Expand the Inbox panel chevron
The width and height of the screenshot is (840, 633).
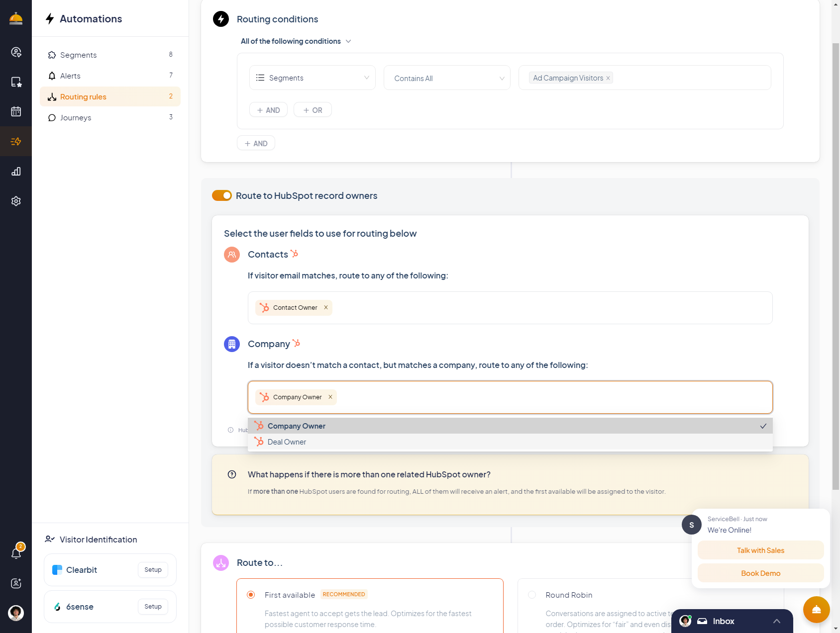(777, 621)
